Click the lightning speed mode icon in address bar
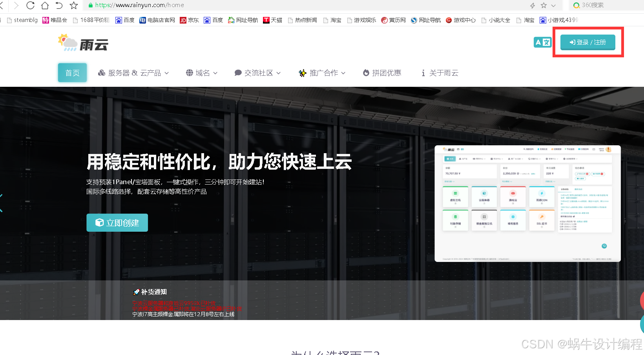This screenshot has width=644, height=355. pyautogui.click(x=533, y=5)
